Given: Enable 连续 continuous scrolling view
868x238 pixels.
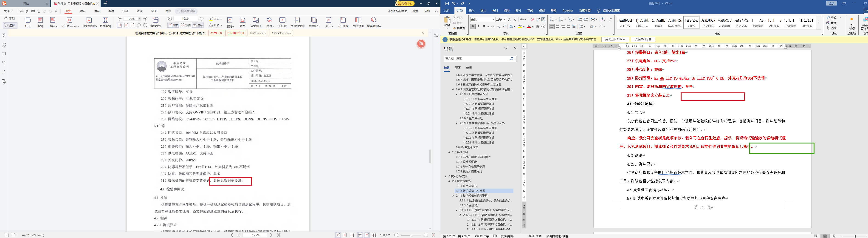Looking at the screenshot, I should coord(198,25).
